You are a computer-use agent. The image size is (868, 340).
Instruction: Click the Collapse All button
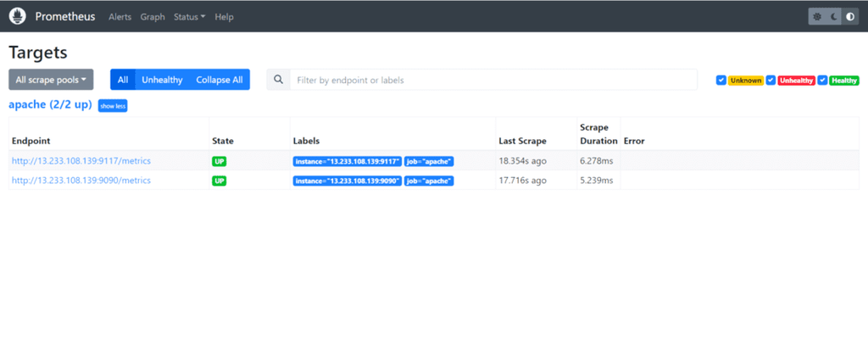(220, 80)
